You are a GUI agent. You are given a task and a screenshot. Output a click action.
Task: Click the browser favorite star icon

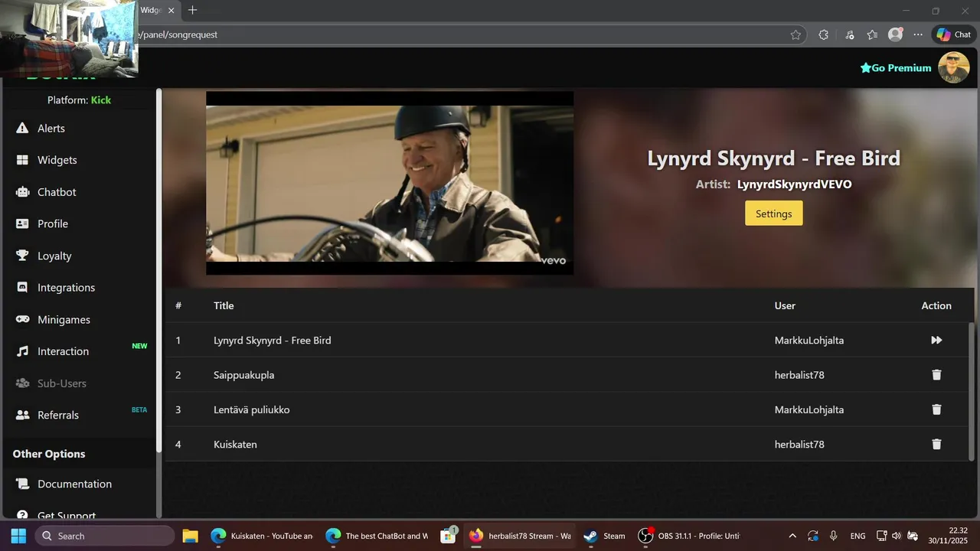tap(795, 34)
